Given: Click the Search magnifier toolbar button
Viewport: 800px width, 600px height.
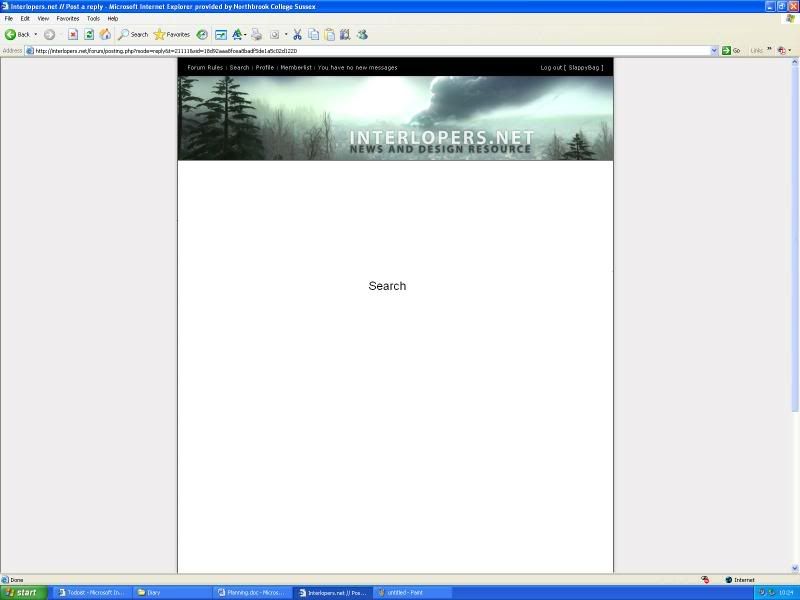Looking at the screenshot, I should coord(133,34).
